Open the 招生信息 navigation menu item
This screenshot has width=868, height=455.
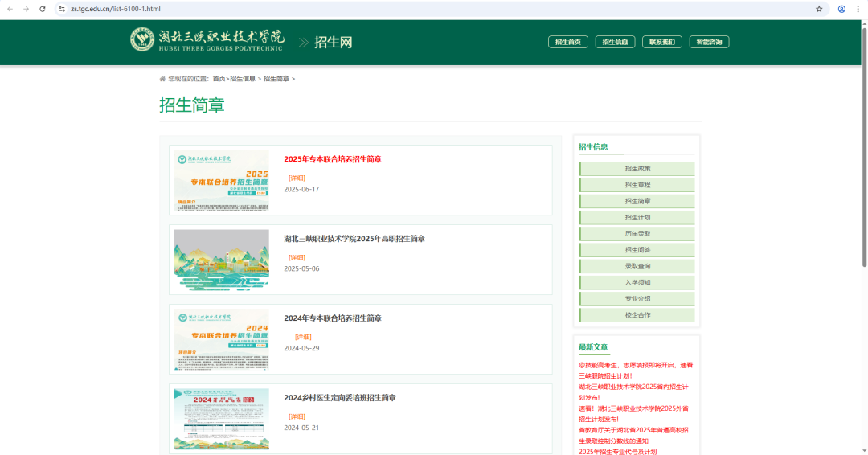615,42
